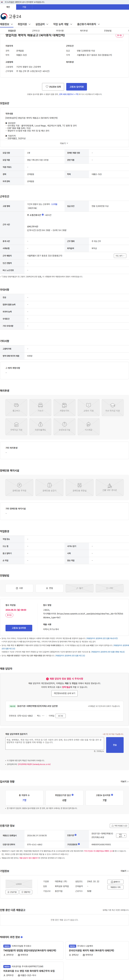The width and height of the screenshot is (129, 980).
Task: Click the top 고용24 입사지원 button
Action: click(x=76, y=87)
